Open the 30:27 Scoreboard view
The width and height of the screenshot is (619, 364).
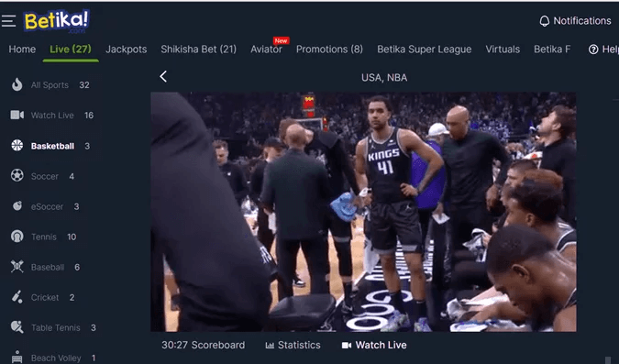click(203, 345)
